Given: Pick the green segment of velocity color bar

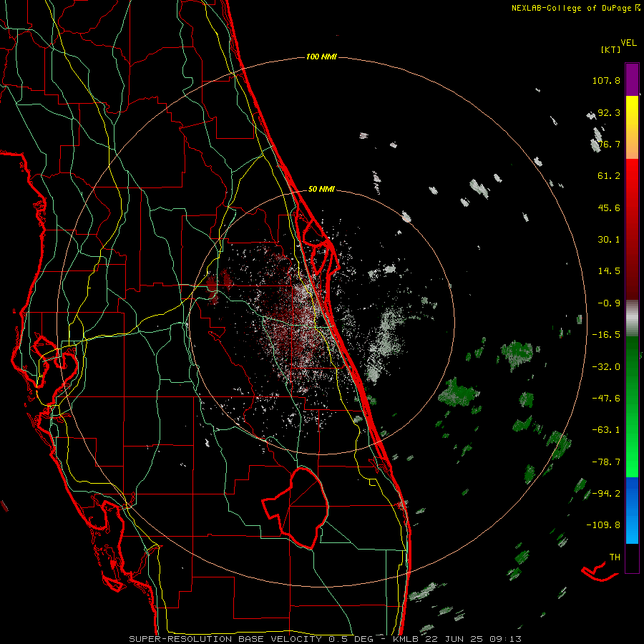Looking at the screenshot, I should [632, 406].
